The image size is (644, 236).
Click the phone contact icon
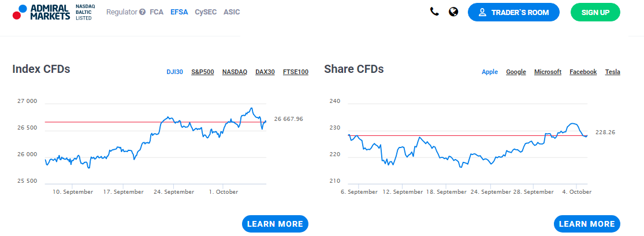pos(434,12)
